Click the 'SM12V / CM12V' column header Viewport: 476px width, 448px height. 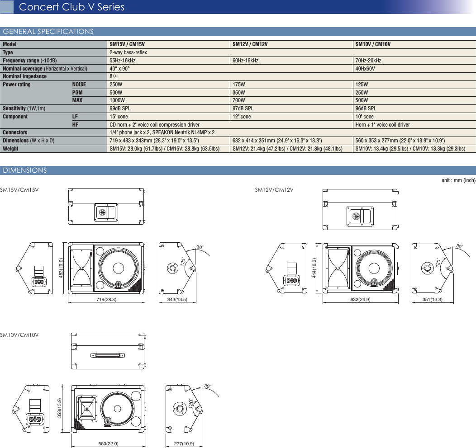(250, 44)
